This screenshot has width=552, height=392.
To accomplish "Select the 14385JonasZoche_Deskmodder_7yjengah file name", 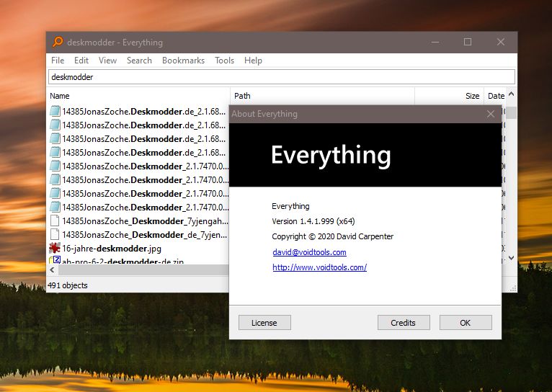I will [145, 221].
